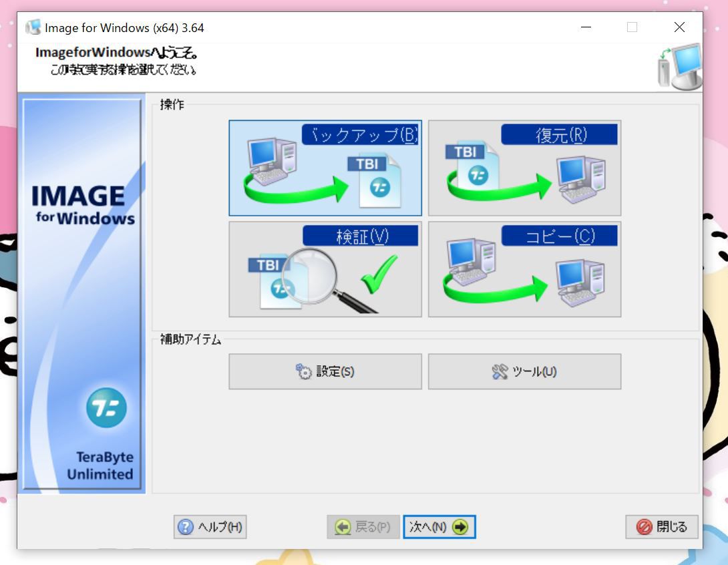
Task: Click the 操作 group label
Action: (172, 104)
